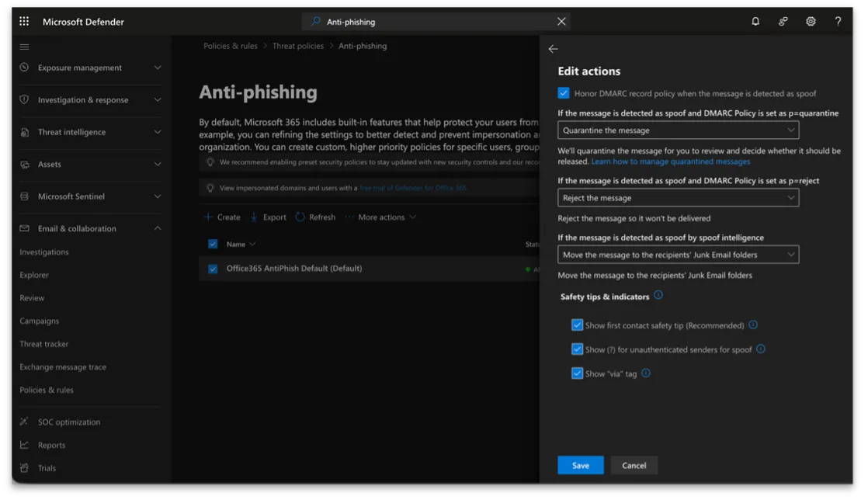
Task: Click the Email & collaboration envelope icon
Action: pos(24,228)
